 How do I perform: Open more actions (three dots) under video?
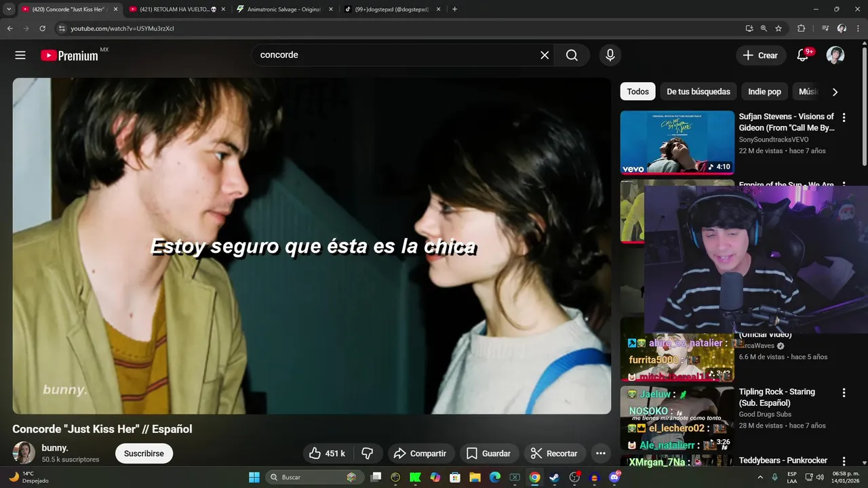point(601,453)
